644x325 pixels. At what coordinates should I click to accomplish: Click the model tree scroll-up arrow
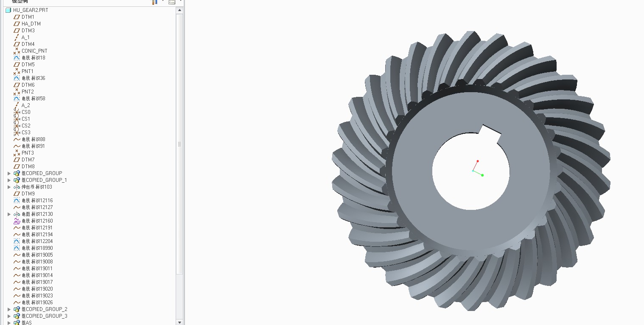[179, 10]
